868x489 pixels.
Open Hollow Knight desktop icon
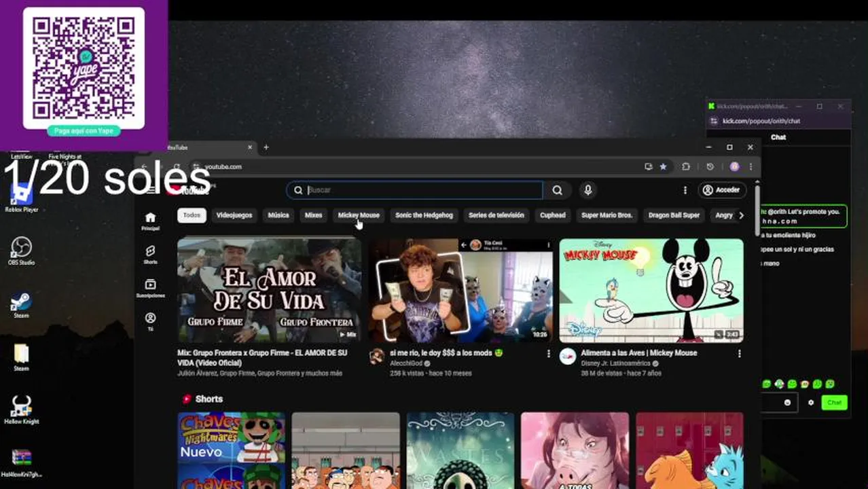(21, 410)
